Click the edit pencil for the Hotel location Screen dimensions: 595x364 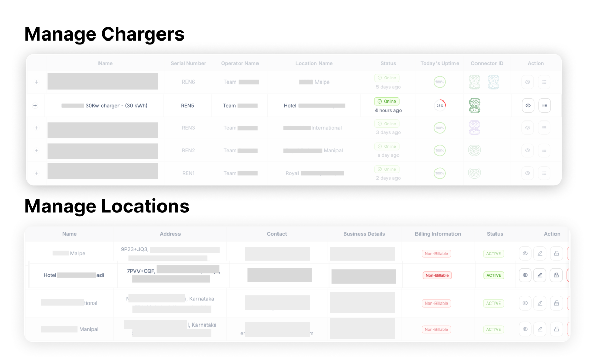pos(540,275)
